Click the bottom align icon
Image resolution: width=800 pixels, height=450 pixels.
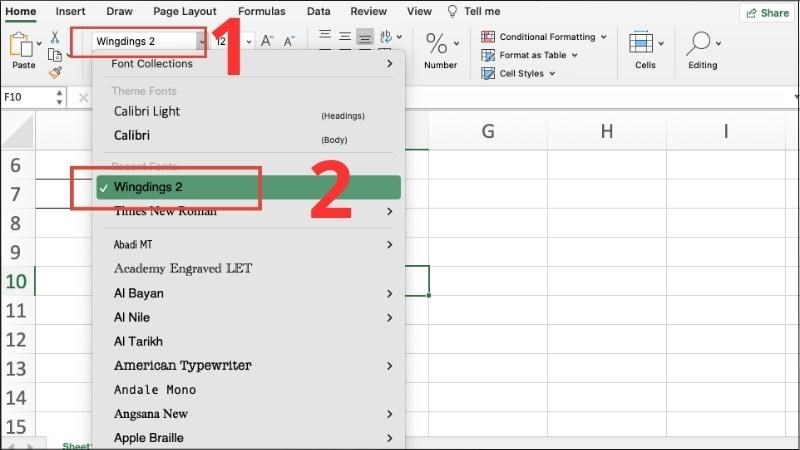365,37
